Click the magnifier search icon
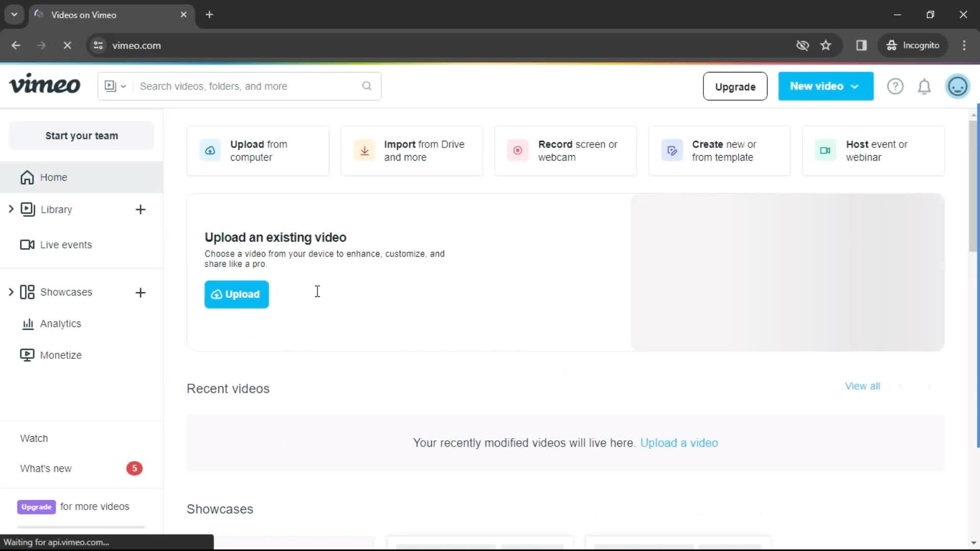 pyautogui.click(x=367, y=86)
